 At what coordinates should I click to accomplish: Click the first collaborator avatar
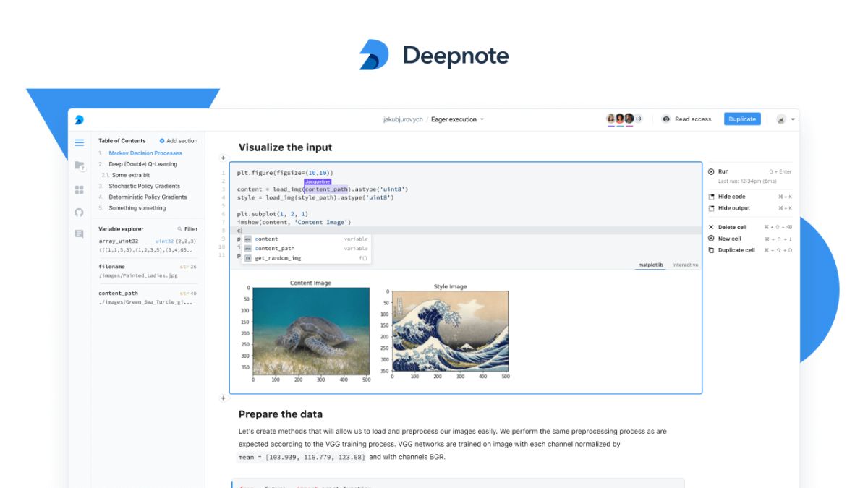tap(611, 119)
